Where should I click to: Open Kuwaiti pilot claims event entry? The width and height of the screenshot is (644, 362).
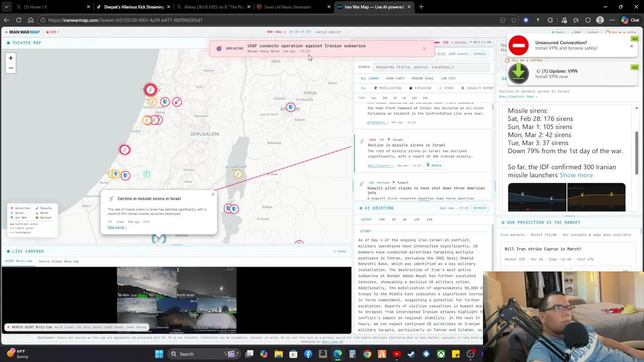426,190
